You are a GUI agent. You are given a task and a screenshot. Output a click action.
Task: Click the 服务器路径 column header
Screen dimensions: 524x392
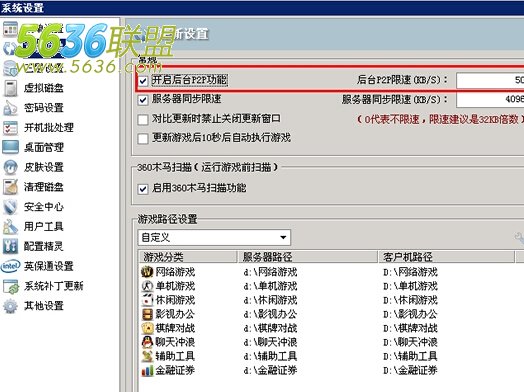click(307, 257)
